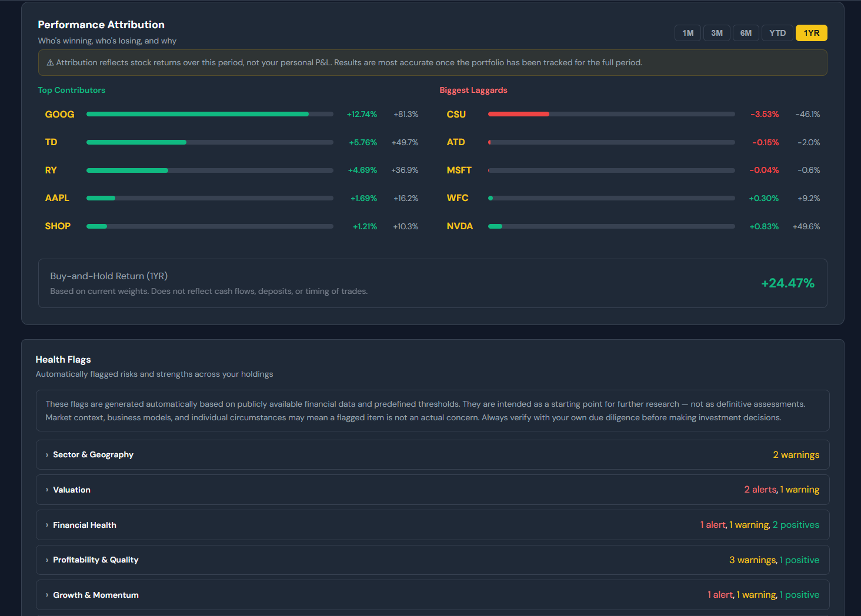Select the NVDA ticker label

coord(459,226)
